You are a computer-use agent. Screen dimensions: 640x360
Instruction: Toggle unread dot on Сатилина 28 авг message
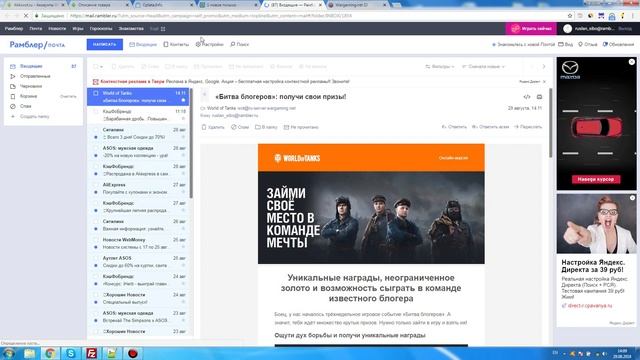(x=96, y=137)
